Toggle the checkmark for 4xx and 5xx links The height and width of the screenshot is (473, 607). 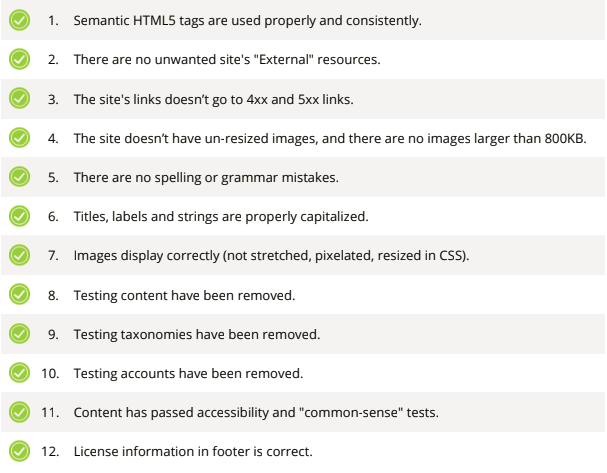tap(19, 98)
